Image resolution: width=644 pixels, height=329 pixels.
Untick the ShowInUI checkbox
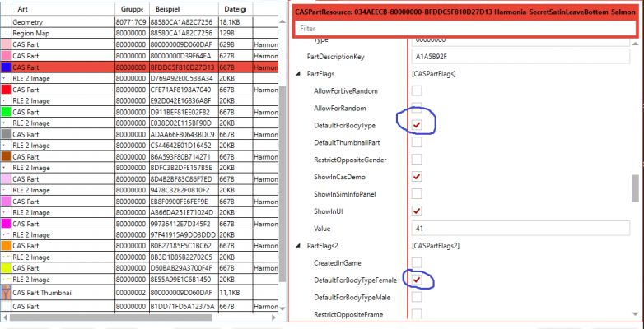417,211
